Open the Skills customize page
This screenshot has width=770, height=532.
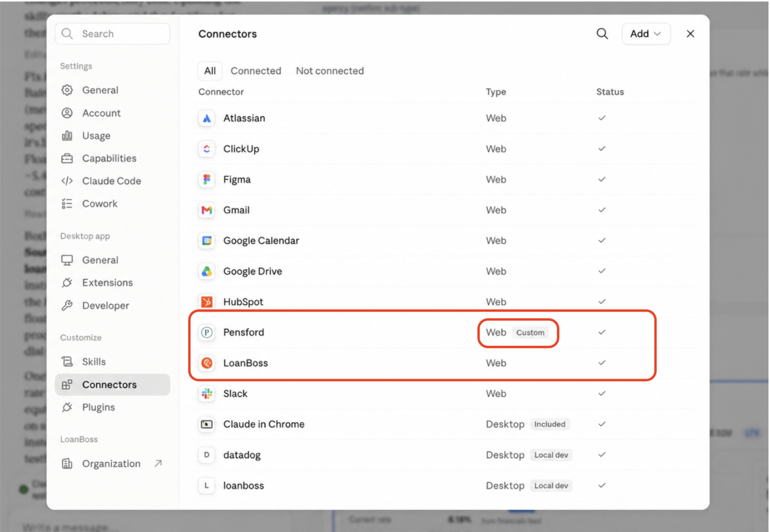tap(112, 362)
